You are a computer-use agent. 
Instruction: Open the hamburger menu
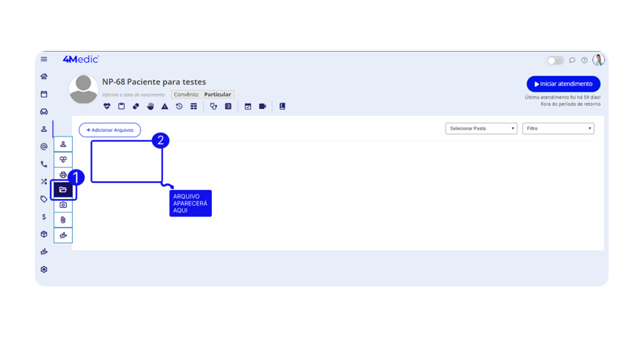click(x=44, y=59)
